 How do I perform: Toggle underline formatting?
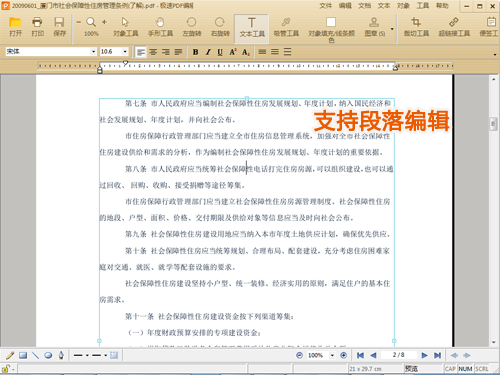pos(220,52)
